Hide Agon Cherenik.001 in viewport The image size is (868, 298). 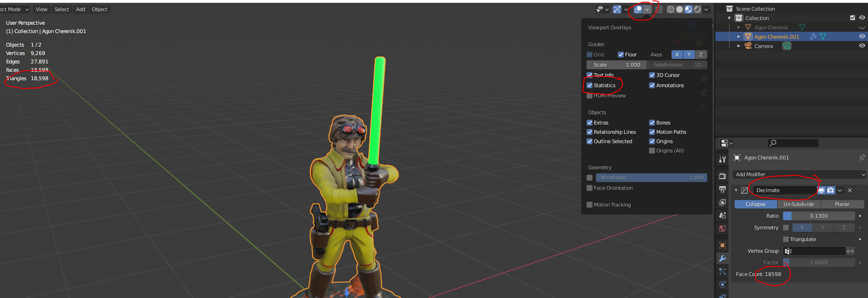[x=862, y=36]
